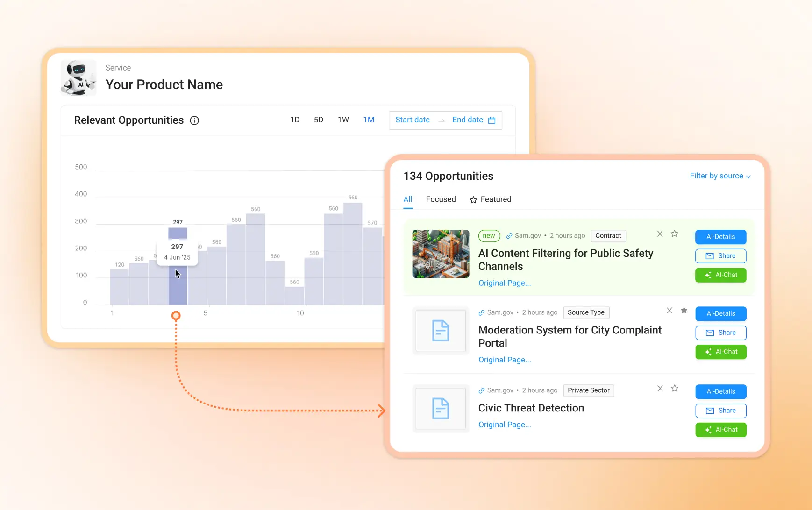
Task: Open the AI Content Filtering thumbnail image
Action: click(x=441, y=254)
